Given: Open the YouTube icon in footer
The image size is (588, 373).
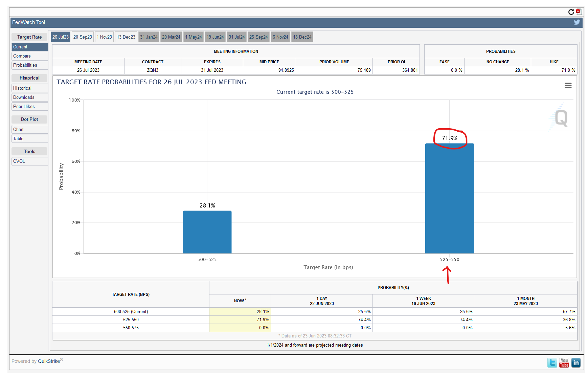Looking at the screenshot, I should (x=564, y=363).
